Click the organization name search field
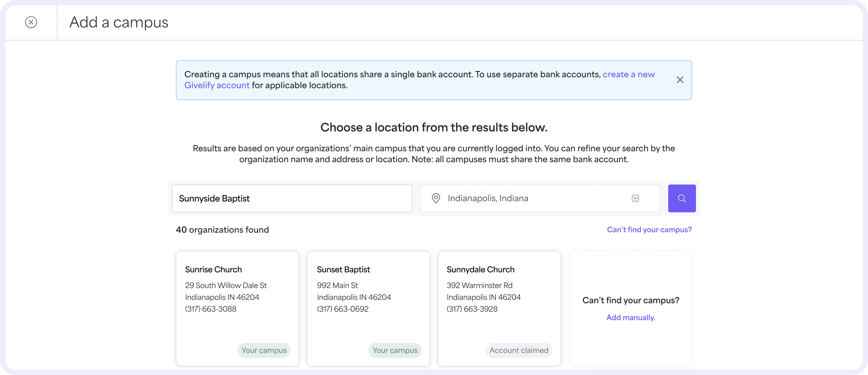This screenshot has width=868, height=375. [x=292, y=198]
